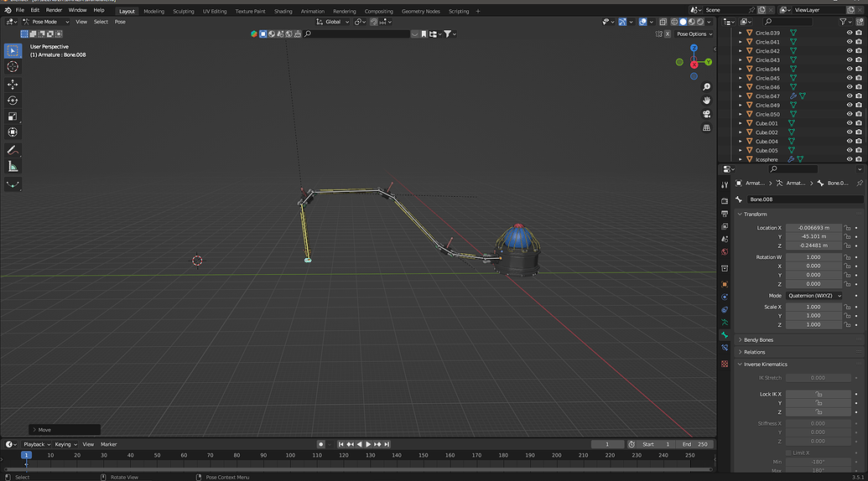Adjust the Rotation W value slider
Screen dimensions: 868x481
click(x=813, y=257)
